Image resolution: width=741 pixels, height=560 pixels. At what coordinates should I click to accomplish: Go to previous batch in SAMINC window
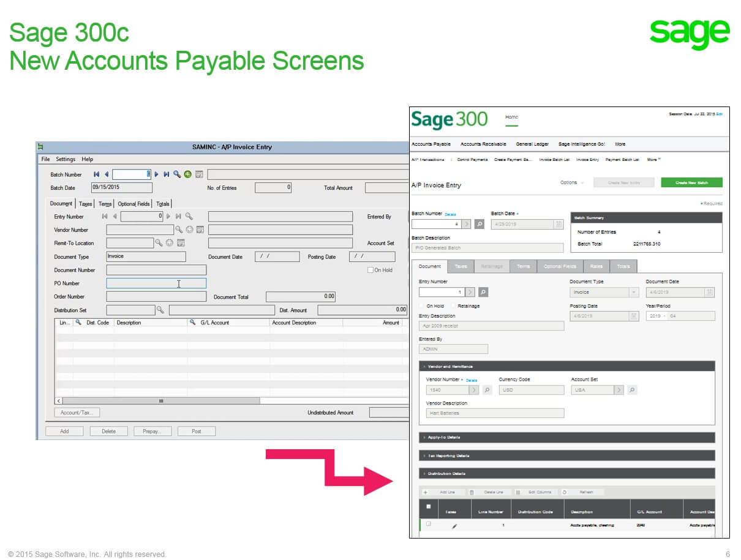pos(106,174)
